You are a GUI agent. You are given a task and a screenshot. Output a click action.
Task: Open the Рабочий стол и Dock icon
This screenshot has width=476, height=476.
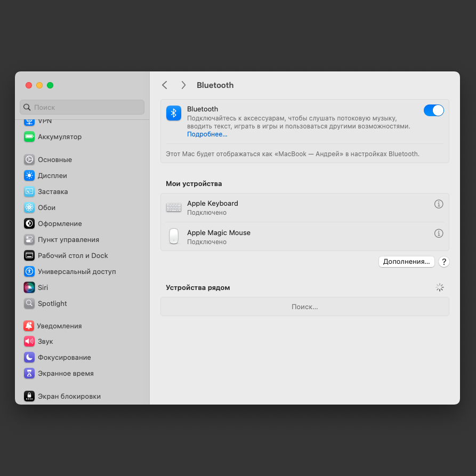click(x=29, y=256)
